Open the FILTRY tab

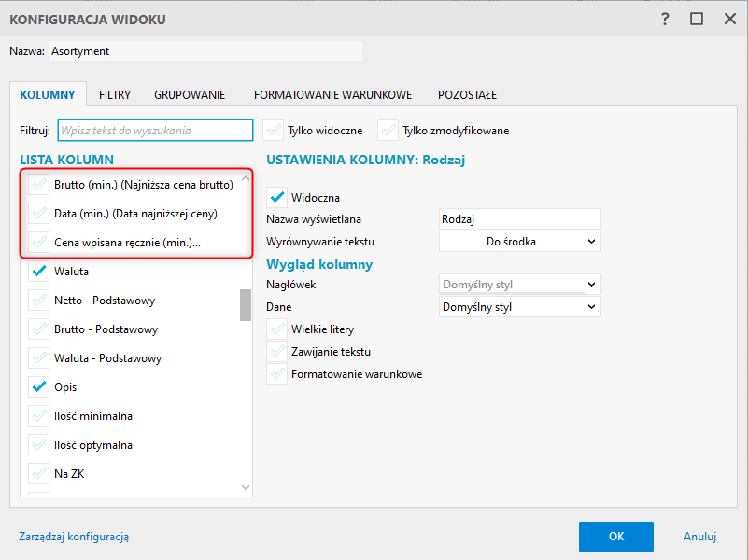click(x=115, y=95)
